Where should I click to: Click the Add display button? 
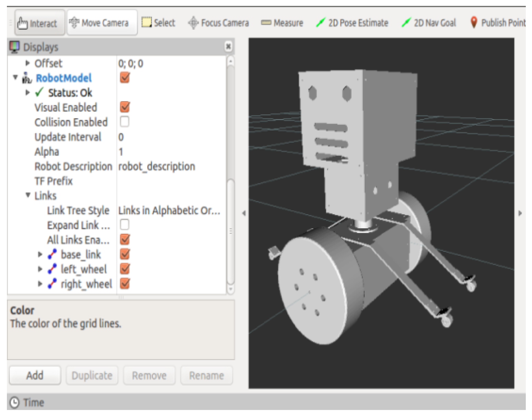tap(35, 375)
